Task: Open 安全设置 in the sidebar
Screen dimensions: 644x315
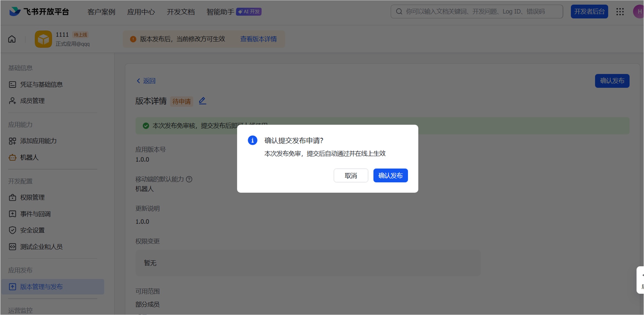Action: coord(32,230)
